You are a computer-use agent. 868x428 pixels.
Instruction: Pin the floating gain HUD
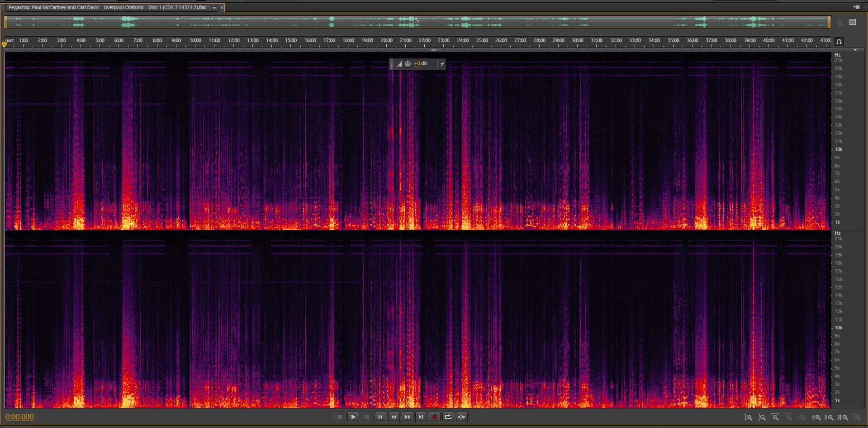[x=442, y=64]
